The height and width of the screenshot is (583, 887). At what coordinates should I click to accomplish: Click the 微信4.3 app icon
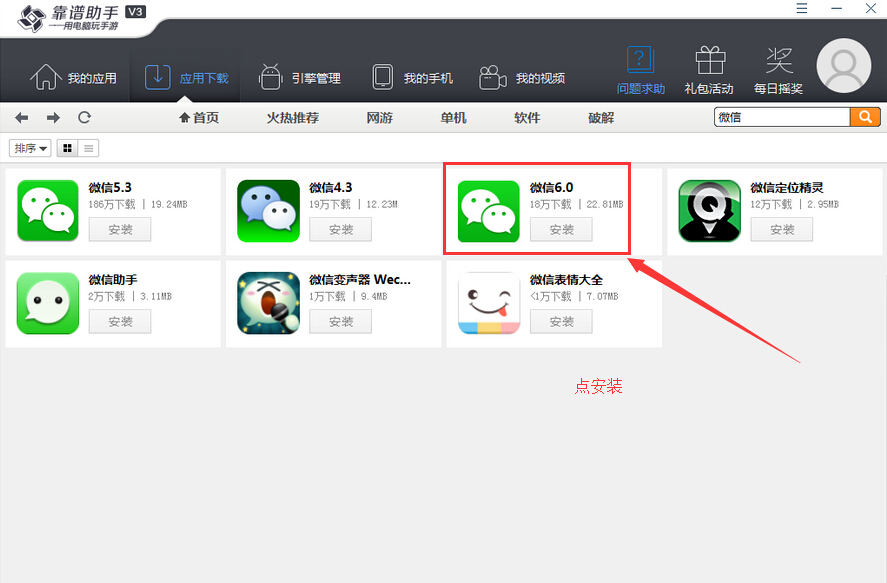[x=268, y=210]
